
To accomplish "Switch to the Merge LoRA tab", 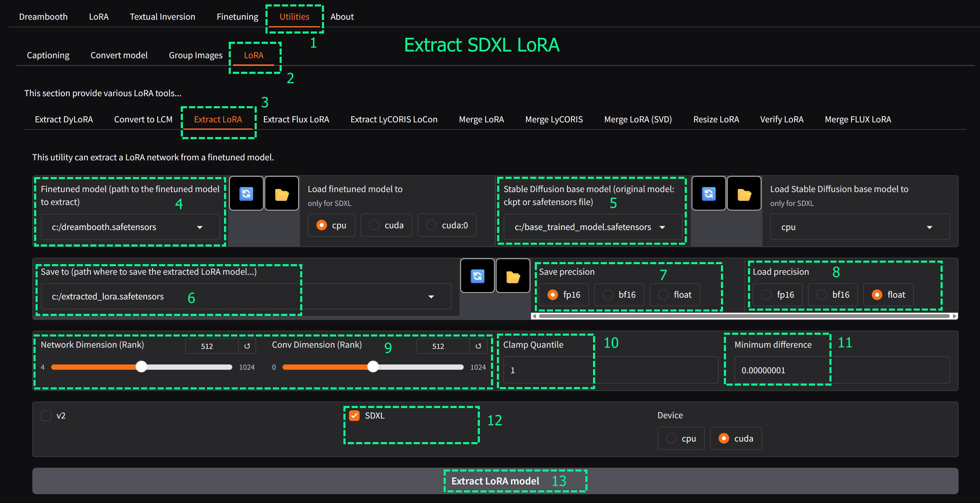I will pos(482,119).
